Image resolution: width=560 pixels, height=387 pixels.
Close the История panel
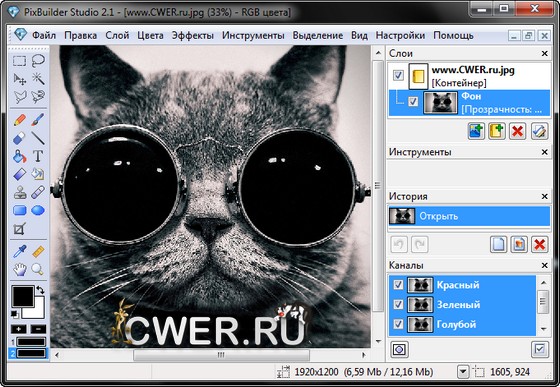pyautogui.click(x=545, y=196)
